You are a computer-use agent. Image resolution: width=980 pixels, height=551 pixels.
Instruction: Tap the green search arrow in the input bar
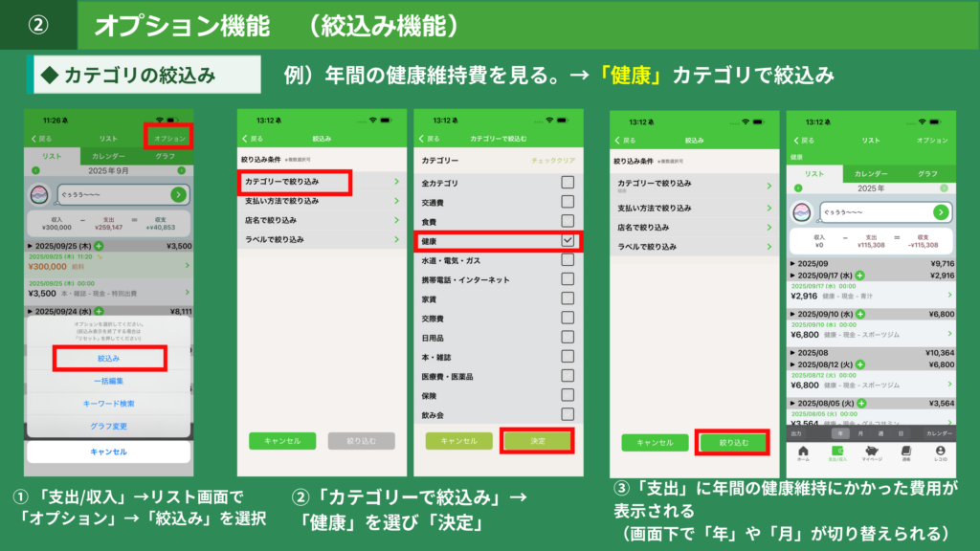(x=941, y=212)
